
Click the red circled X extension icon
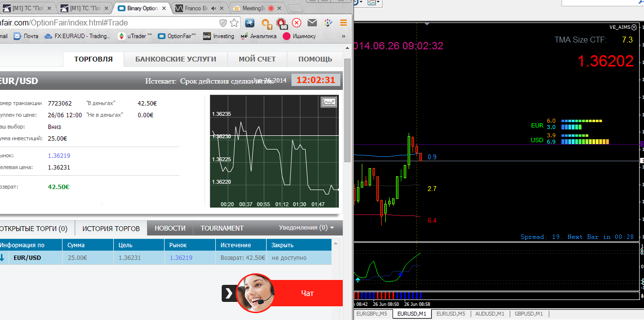(x=296, y=22)
